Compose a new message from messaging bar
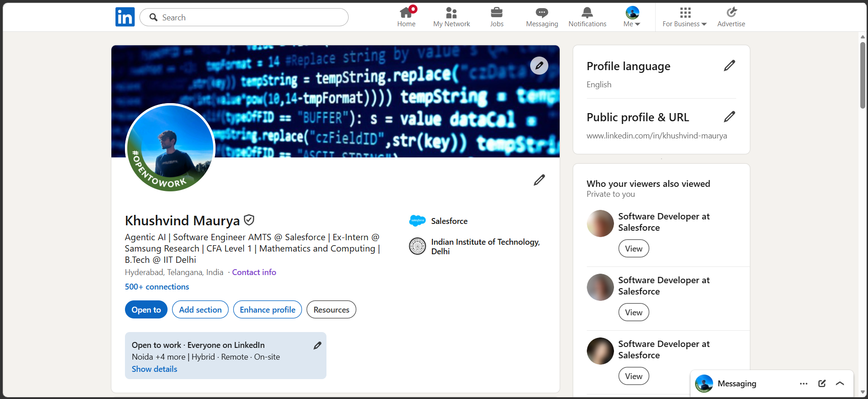This screenshot has height=399, width=868. (x=822, y=384)
